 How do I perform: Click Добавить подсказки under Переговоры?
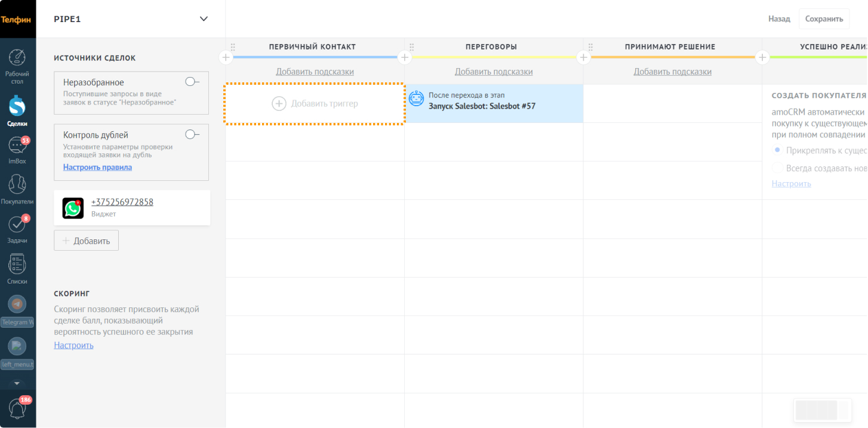(x=494, y=72)
